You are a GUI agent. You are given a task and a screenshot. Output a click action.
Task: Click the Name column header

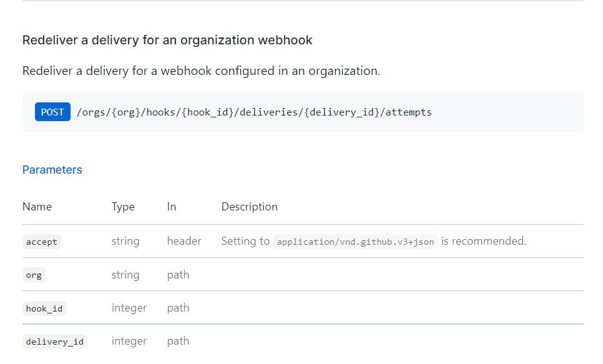coord(37,207)
